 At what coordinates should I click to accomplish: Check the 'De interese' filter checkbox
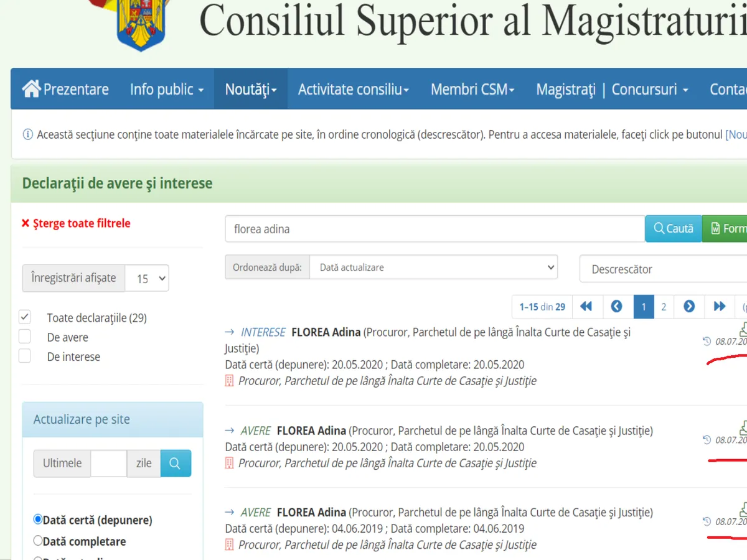click(25, 357)
